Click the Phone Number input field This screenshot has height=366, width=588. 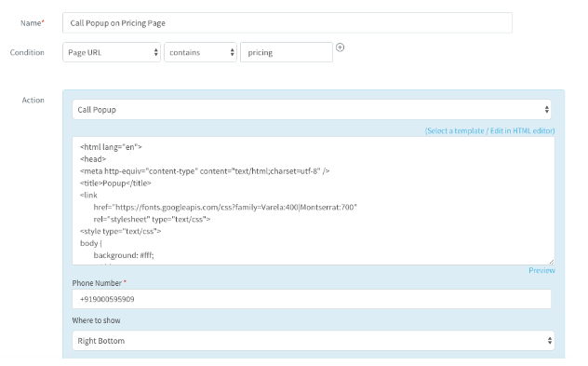312,299
